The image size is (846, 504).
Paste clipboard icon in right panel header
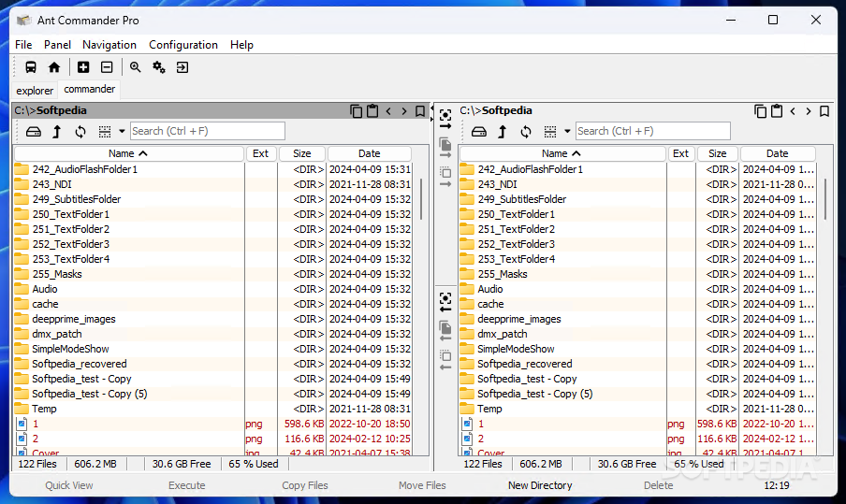pos(777,111)
